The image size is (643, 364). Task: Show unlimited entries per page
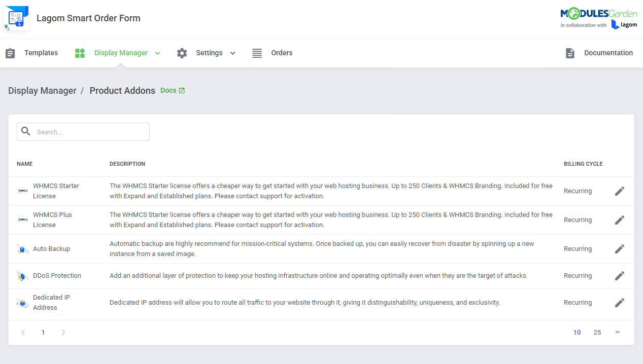(618, 333)
